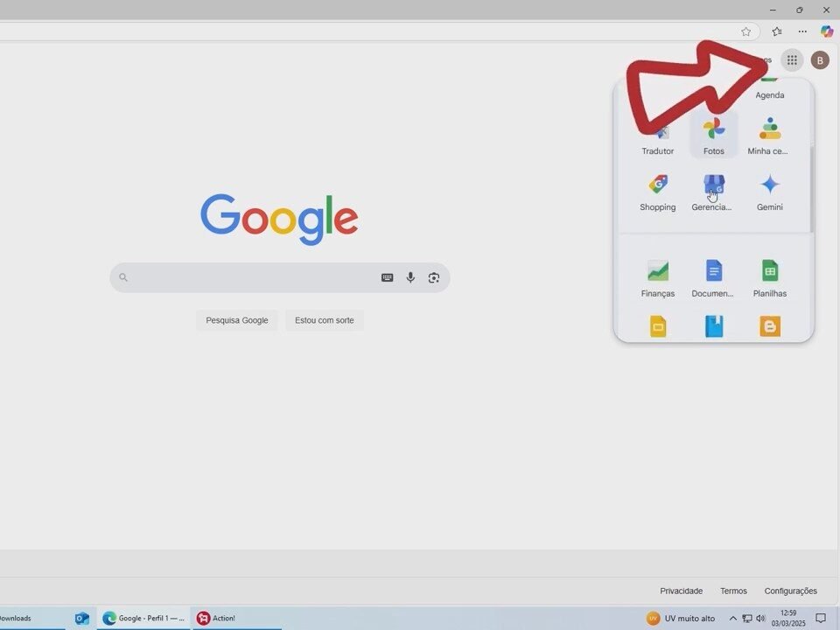Start voice search with microphone icon

[x=410, y=277]
